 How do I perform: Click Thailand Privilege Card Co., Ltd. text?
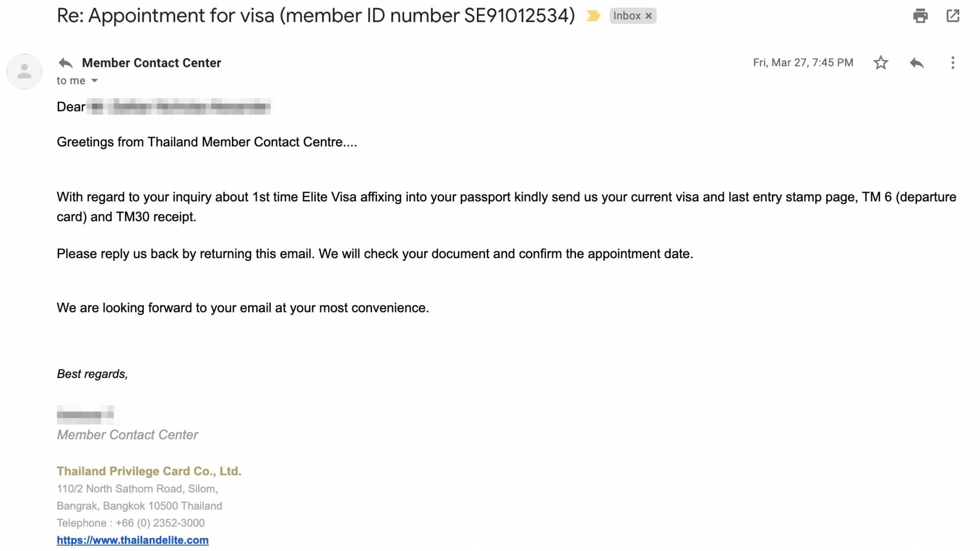pos(149,471)
